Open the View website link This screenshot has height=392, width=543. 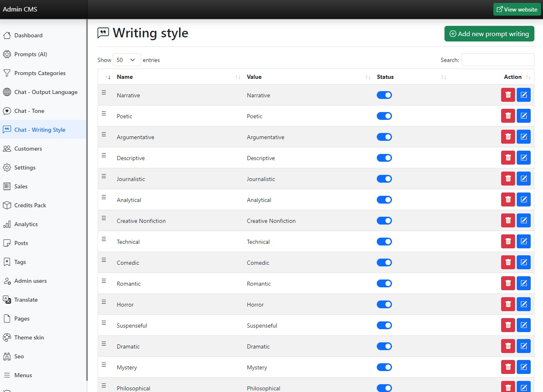point(517,9)
